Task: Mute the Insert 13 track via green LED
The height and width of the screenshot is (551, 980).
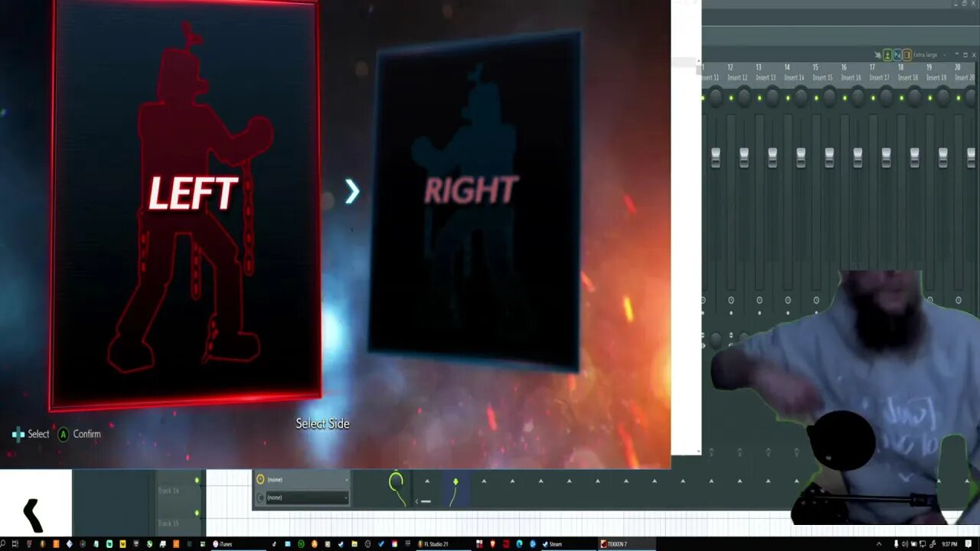Action: 759,98
